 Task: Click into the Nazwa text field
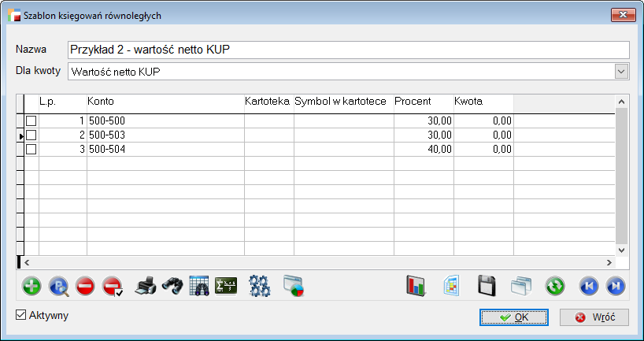pyautogui.click(x=348, y=50)
